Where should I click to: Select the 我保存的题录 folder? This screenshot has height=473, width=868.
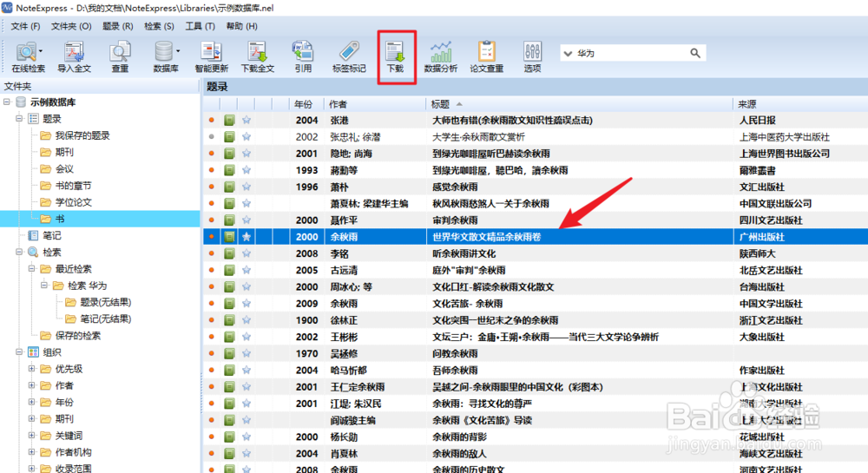point(82,135)
